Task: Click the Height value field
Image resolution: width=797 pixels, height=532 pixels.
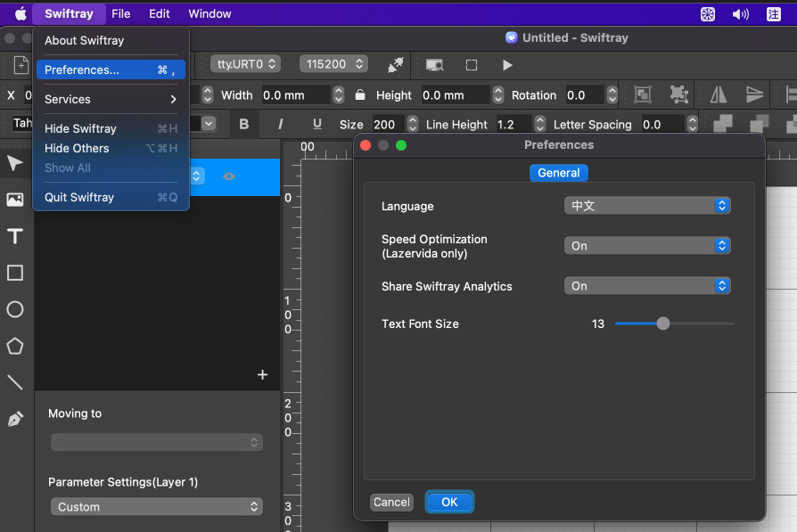Action: [456, 95]
